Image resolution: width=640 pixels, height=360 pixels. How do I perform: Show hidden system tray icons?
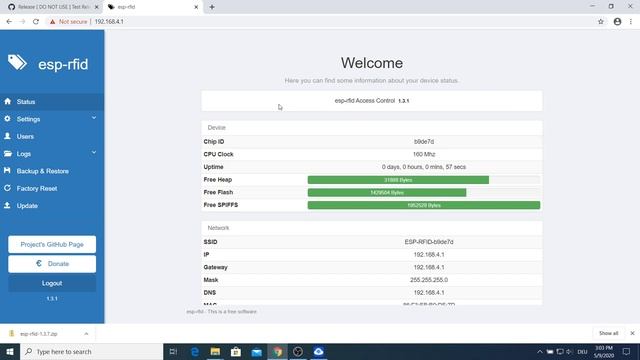(x=540, y=352)
